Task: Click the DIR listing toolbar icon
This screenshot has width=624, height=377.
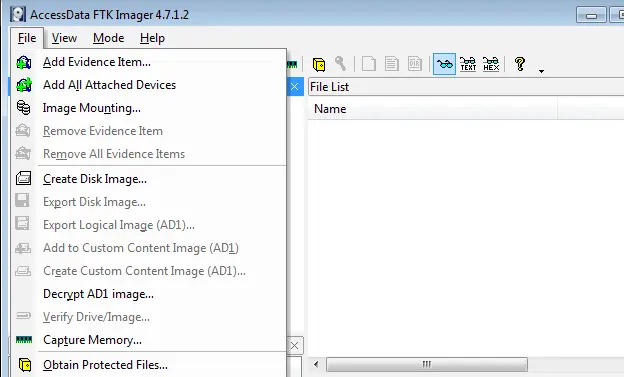Action: point(415,64)
